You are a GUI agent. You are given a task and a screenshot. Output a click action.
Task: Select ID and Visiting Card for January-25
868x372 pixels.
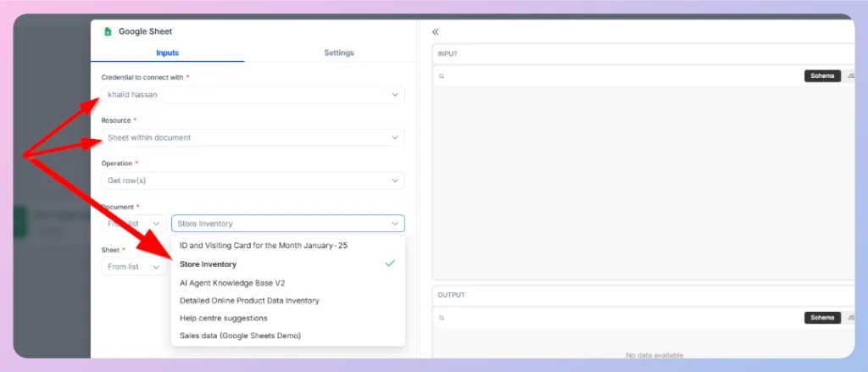(x=288, y=245)
